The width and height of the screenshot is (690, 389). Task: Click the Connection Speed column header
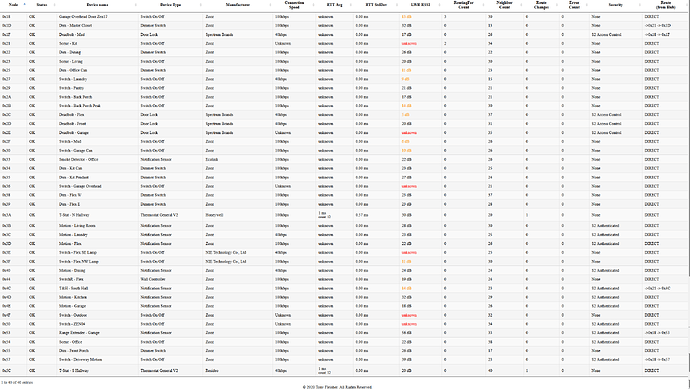tap(294, 5)
